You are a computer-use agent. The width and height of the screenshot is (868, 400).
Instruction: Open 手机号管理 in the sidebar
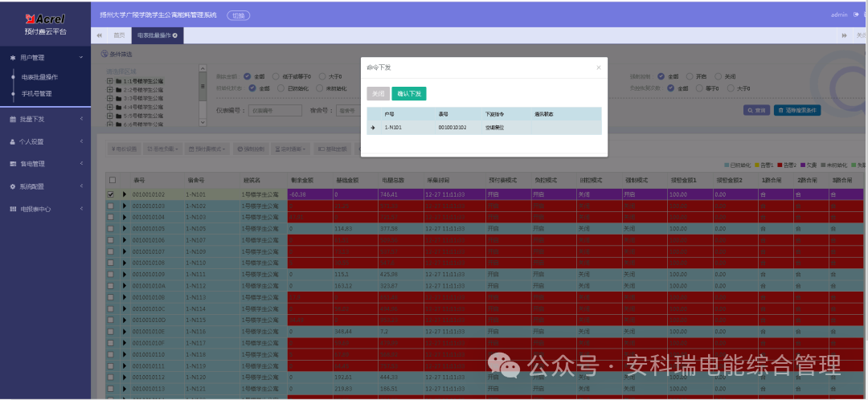tap(36, 94)
